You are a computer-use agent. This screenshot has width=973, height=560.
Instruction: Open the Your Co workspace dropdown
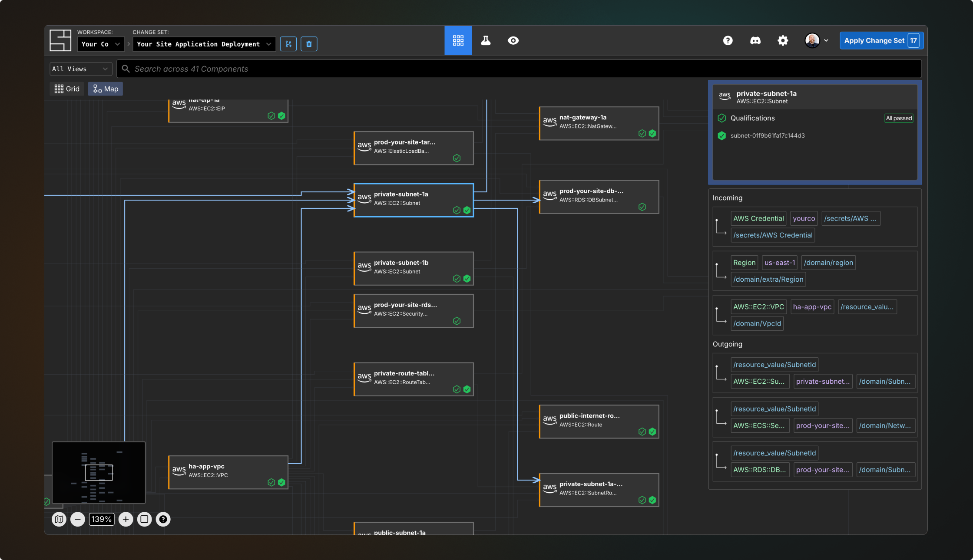coord(100,44)
